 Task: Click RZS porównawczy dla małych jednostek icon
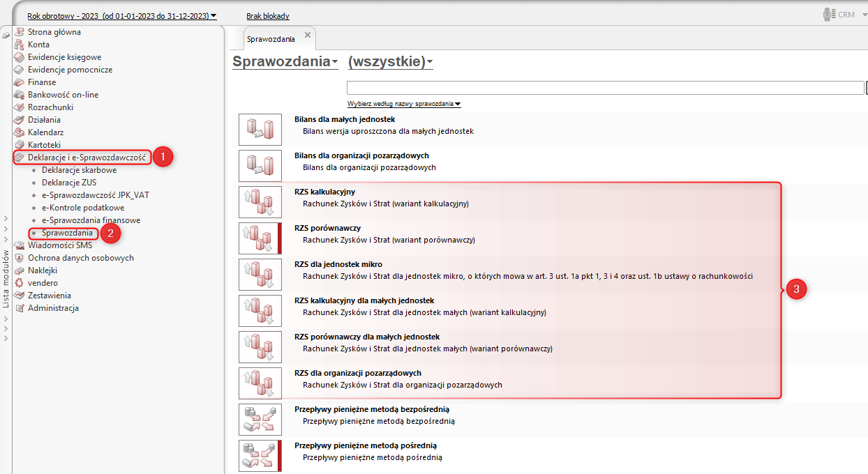(260, 348)
